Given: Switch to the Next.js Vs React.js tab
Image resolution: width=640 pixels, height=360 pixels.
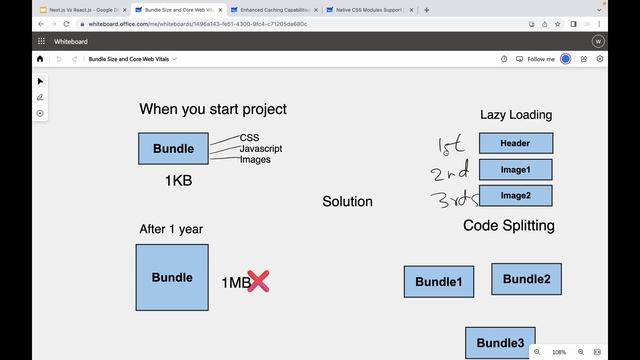Looking at the screenshot, I should coord(84,10).
